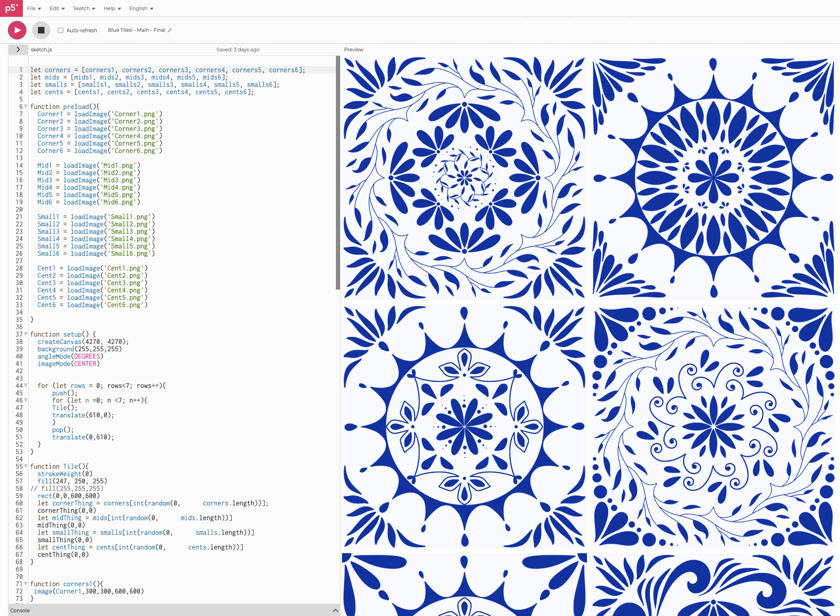The height and width of the screenshot is (616, 840).
Task: Click the sketch title Blue Tiles! - Main - Final
Action: click(x=136, y=30)
